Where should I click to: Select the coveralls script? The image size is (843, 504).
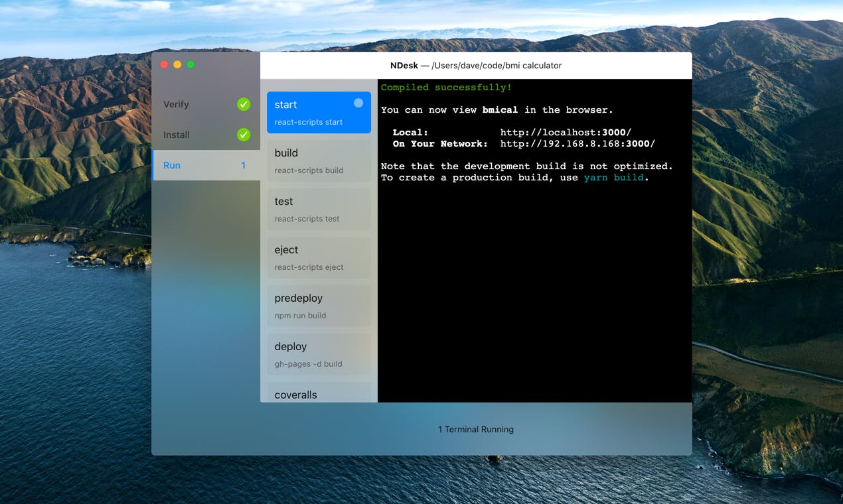(319, 392)
